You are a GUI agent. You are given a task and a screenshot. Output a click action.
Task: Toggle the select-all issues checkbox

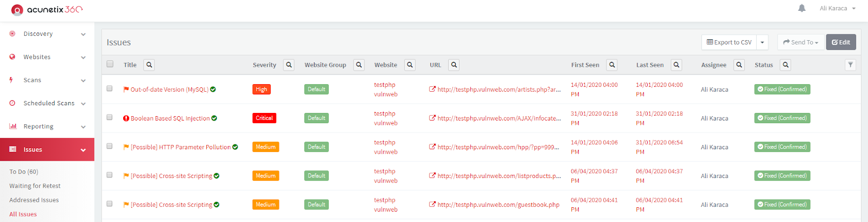pyautogui.click(x=110, y=64)
